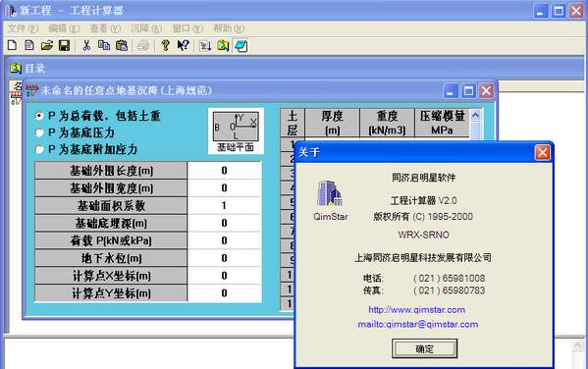
Task: Click the 基础面积系数 value field showing 1
Action: (x=224, y=205)
